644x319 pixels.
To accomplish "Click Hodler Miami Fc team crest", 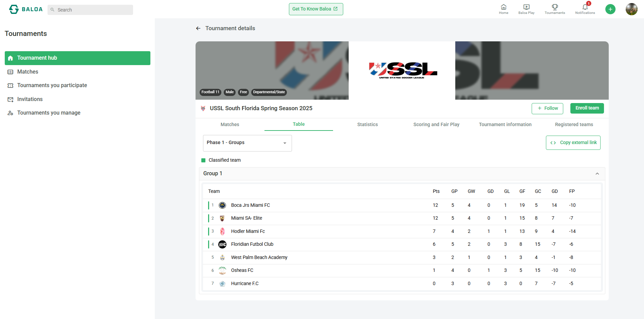I will coord(222,231).
